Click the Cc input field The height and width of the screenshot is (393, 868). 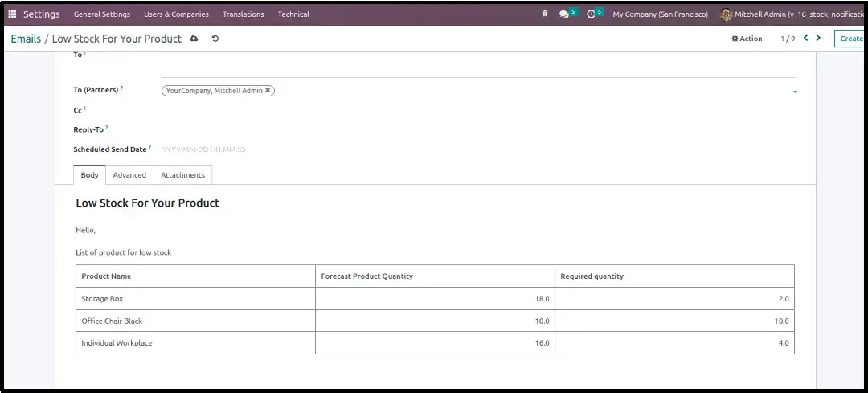point(479,111)
